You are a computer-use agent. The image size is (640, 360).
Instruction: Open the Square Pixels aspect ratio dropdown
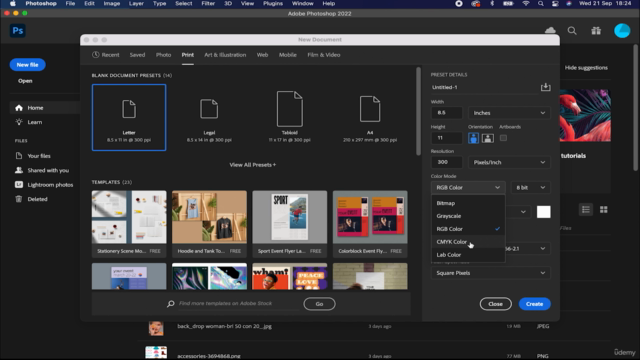pyautogui.click(x=491, y=273)
